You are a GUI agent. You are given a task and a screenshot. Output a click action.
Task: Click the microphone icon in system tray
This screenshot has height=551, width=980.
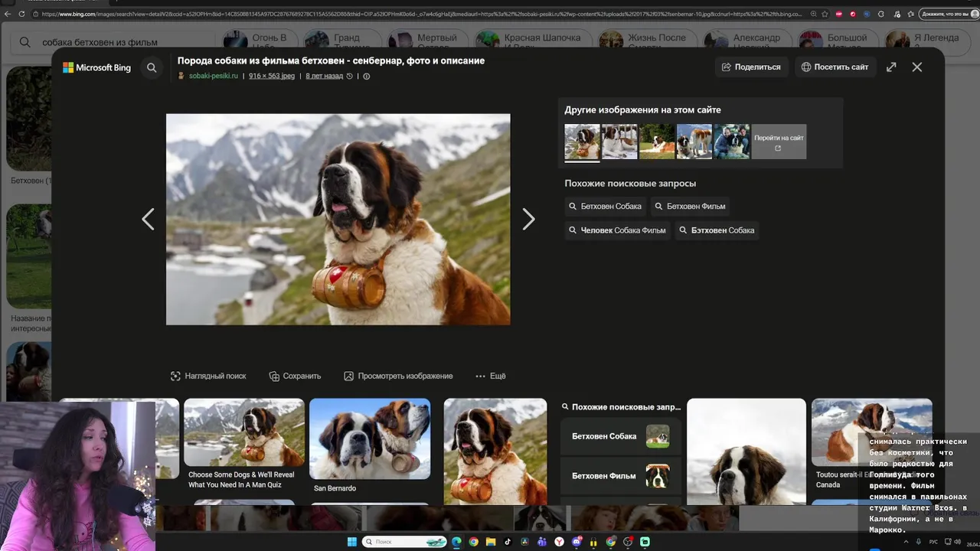pyautogui.click(x=919, y=542)
